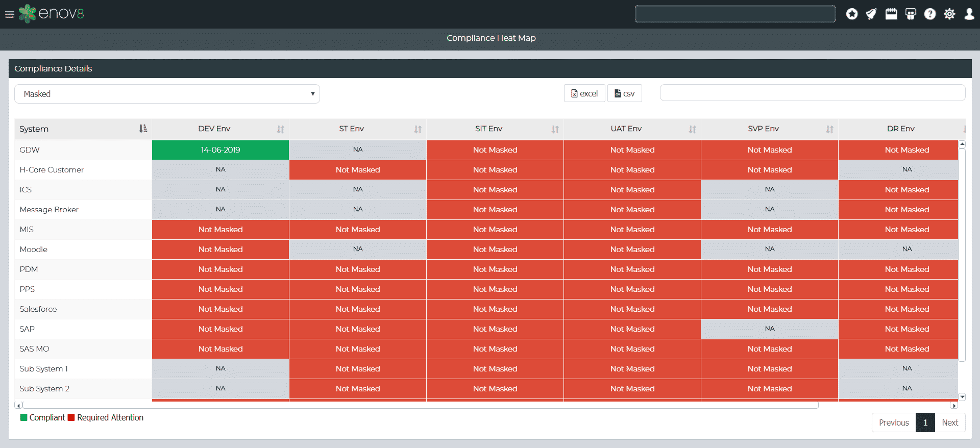Click the green 14-06-2019 GDW cell
The width and height of the screenshot is (980, 448).
point(220,150)
